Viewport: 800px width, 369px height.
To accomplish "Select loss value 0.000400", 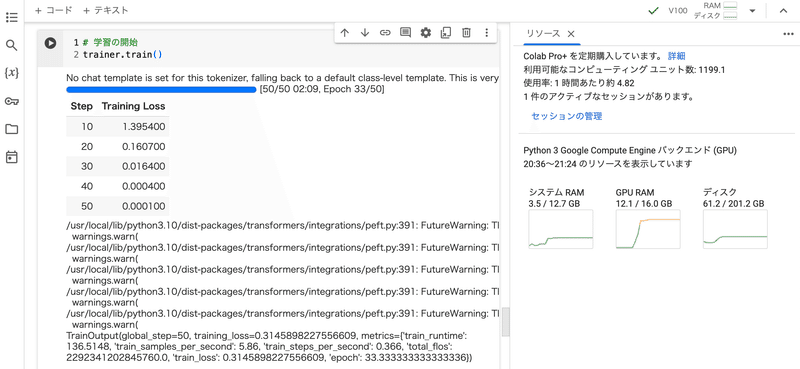I will pos(143,187).
